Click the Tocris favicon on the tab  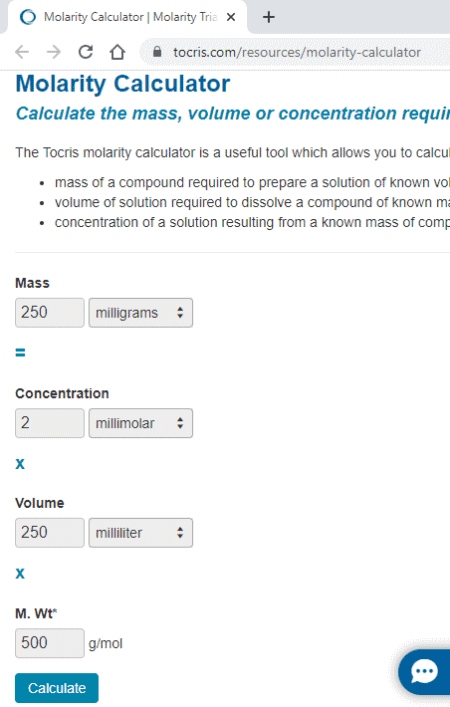tap(28, 17)
